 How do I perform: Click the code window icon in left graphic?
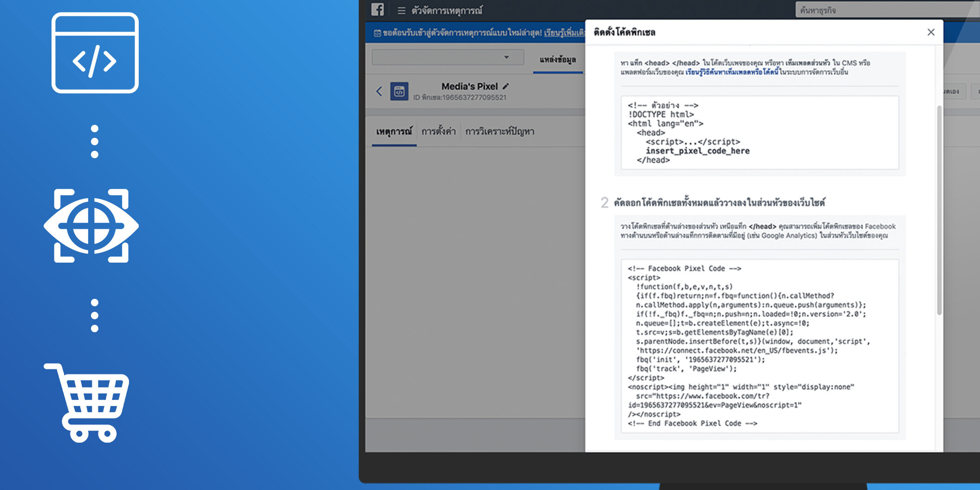click(95, 53)
